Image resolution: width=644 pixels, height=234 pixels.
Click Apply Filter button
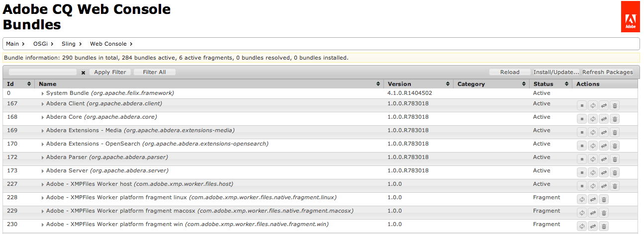110,72
